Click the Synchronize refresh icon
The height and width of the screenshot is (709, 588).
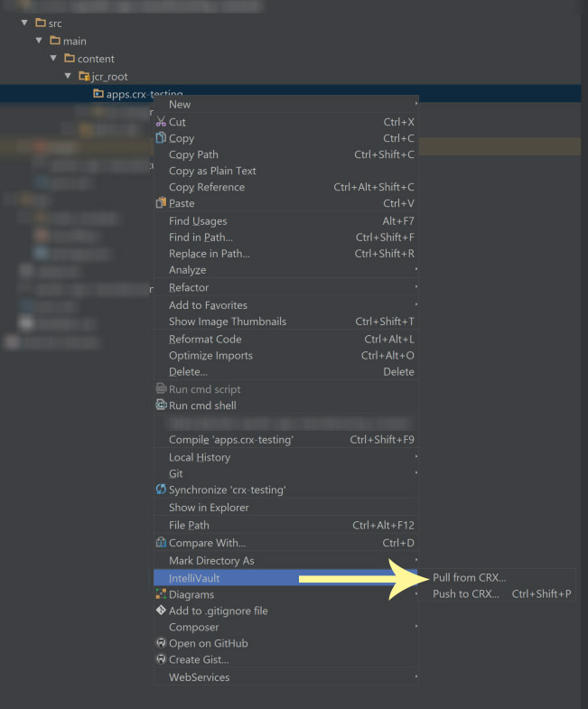pyautogui.click(x=161, y=490)
